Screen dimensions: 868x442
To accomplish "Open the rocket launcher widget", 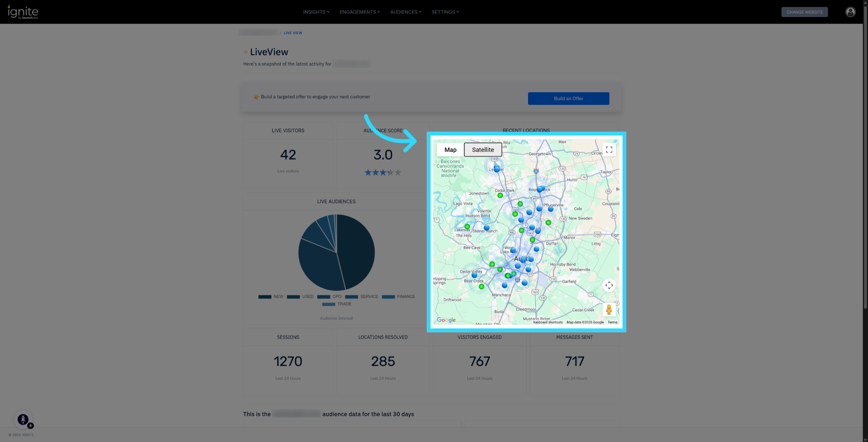I will coord(23,419).
